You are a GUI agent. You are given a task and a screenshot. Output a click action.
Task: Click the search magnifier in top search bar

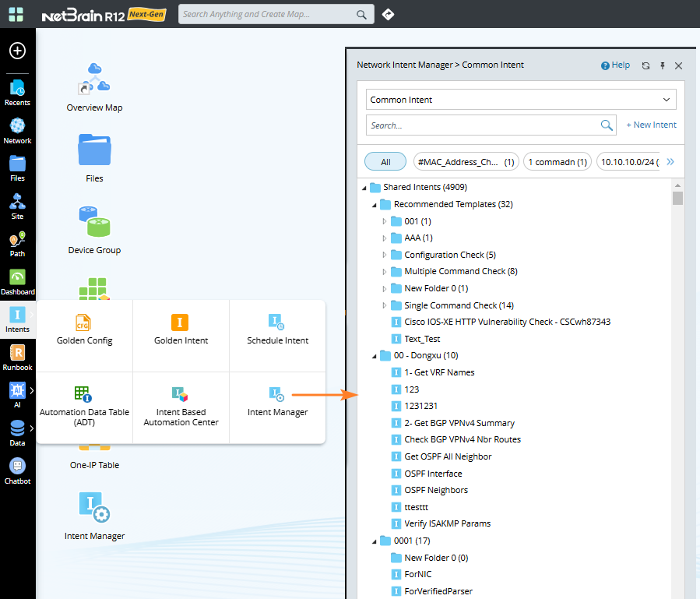361,14
